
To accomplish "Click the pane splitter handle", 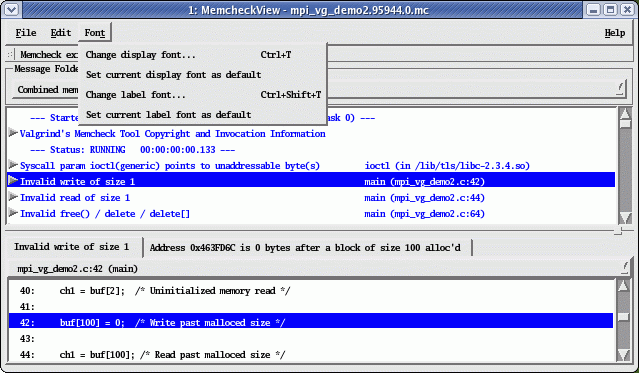I will (618, 231).
